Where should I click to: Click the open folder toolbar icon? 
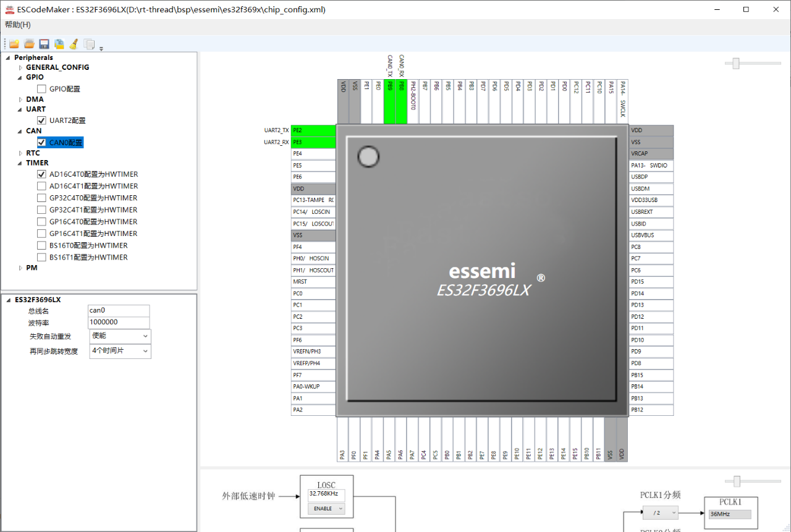[x=29, y=44]
